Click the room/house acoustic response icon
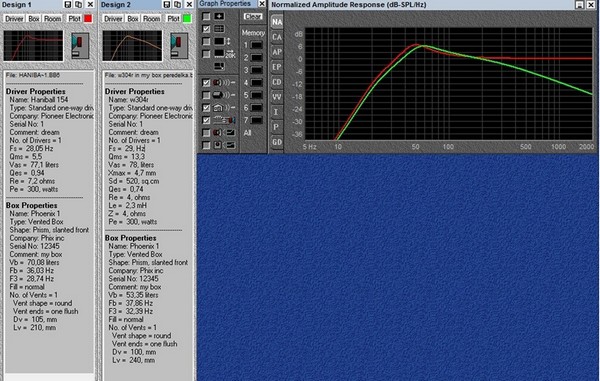 tap(224, 107)
